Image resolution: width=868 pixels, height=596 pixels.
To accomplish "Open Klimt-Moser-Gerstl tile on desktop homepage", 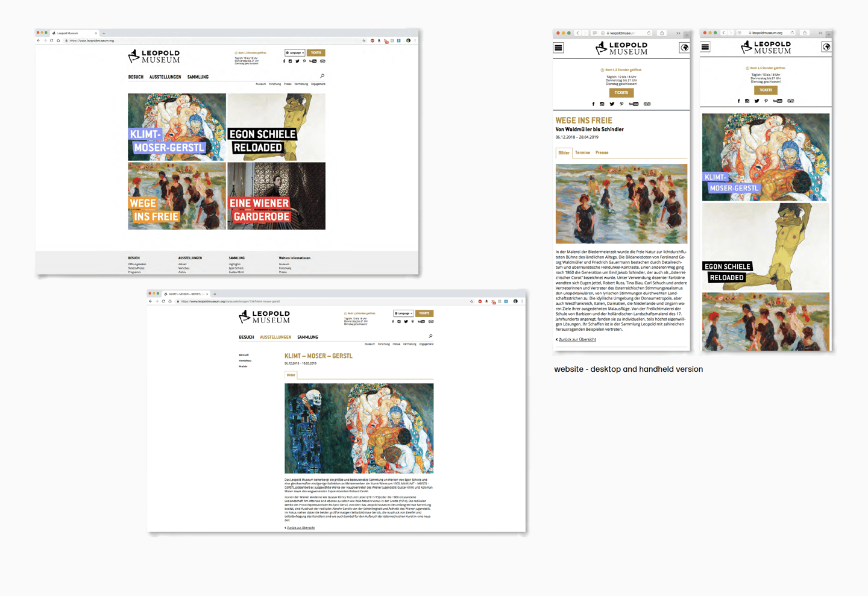I will pyautogui.click(x=177, y=127).
